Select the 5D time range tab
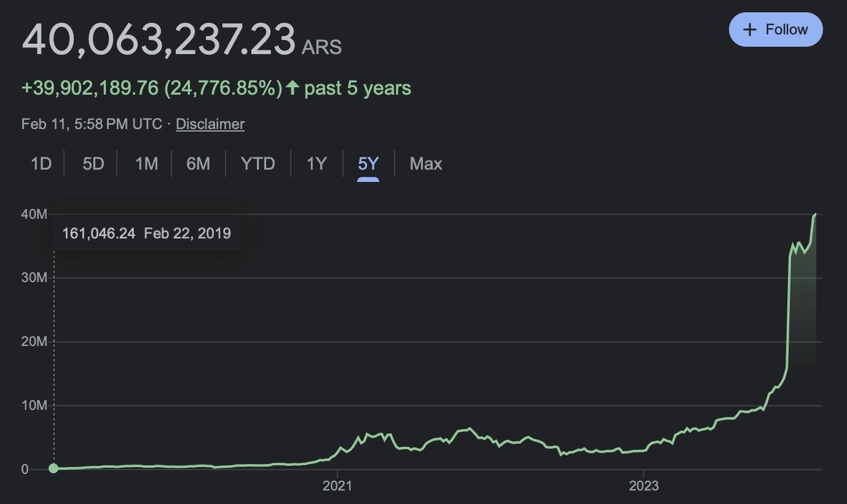The height and width of the screenshot is (504, 847). tap(93, 164)
